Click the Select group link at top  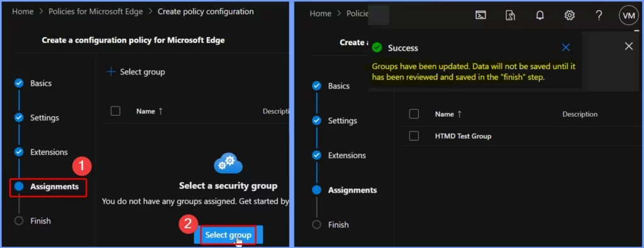coord(143,72)
